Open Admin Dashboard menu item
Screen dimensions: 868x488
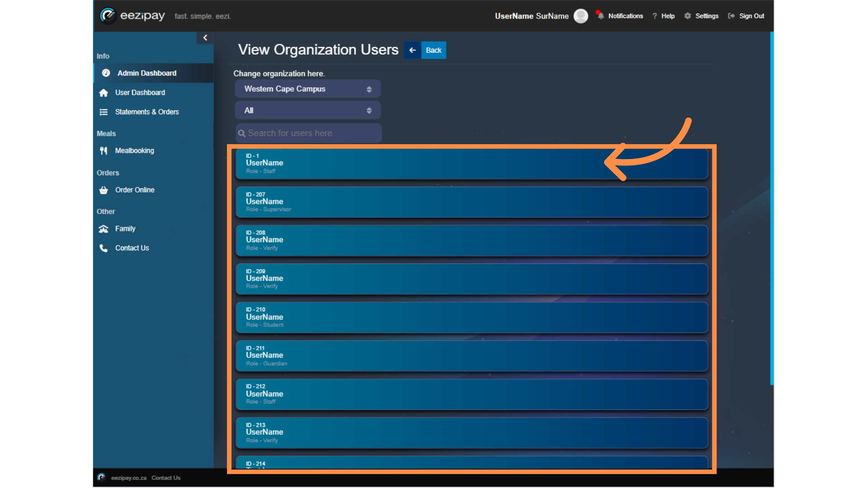pyautogui.click(x=154, y=73)
